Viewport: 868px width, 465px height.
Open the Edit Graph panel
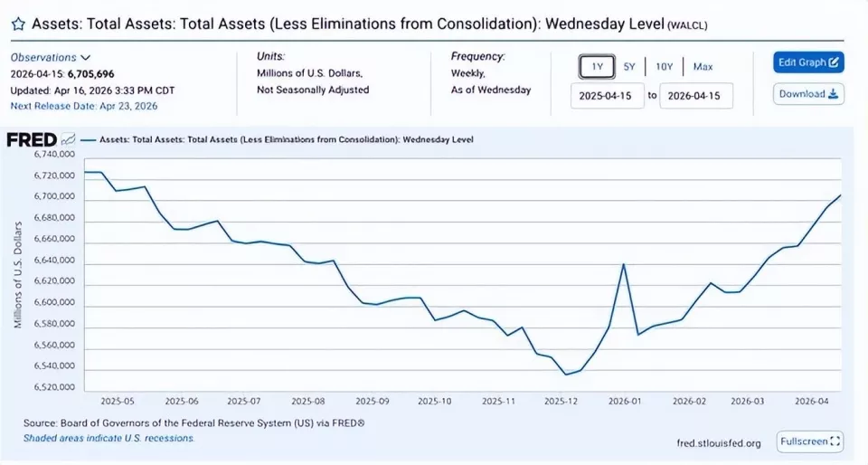(x=808, y=62)
